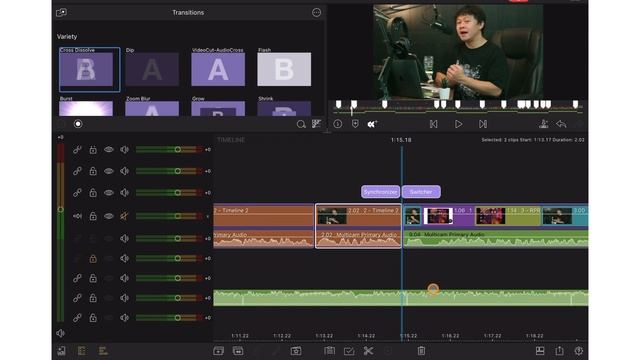Toggle the orange lock on the locked track
The height and width of the screenshot is (360, 640).
pos(93,258)
